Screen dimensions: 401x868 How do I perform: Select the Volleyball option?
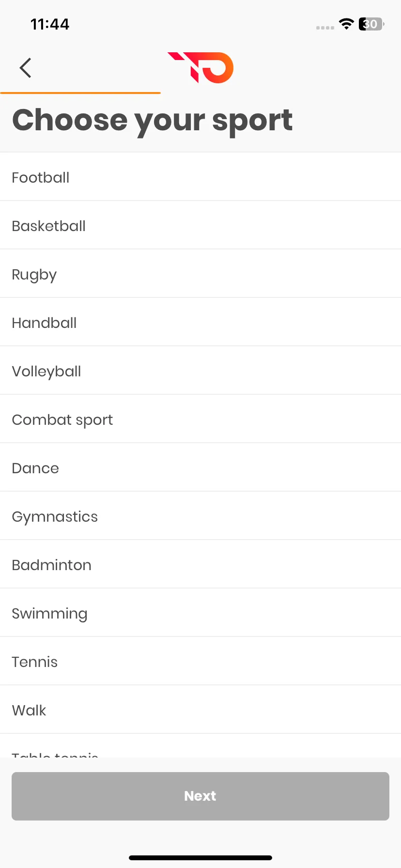pos(200,371)
